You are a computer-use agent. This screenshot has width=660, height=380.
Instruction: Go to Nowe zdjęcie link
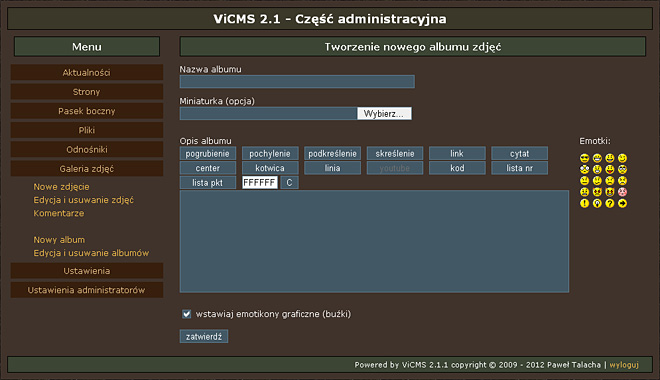pos(61,186)
